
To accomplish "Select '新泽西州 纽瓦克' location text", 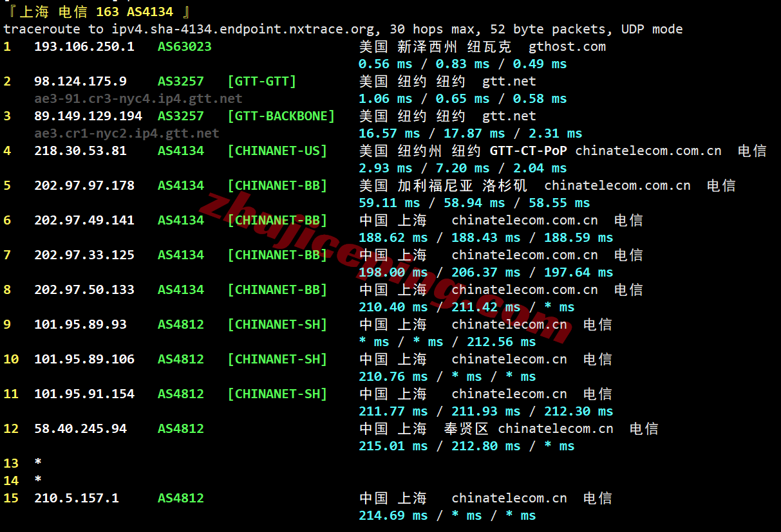I will [x=455, y=46].
